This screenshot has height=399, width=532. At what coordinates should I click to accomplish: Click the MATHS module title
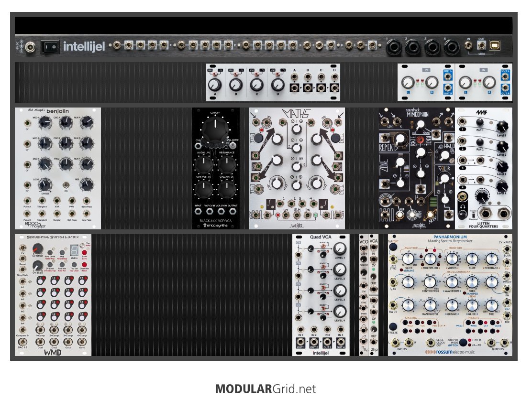[x=296, y=114]
